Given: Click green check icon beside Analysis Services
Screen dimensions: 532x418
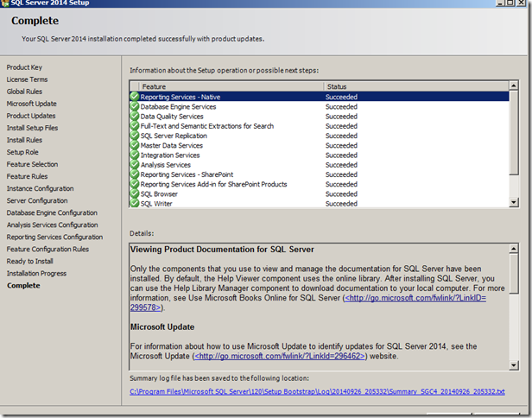Looking at the screenshot, I should pos(135,165).
